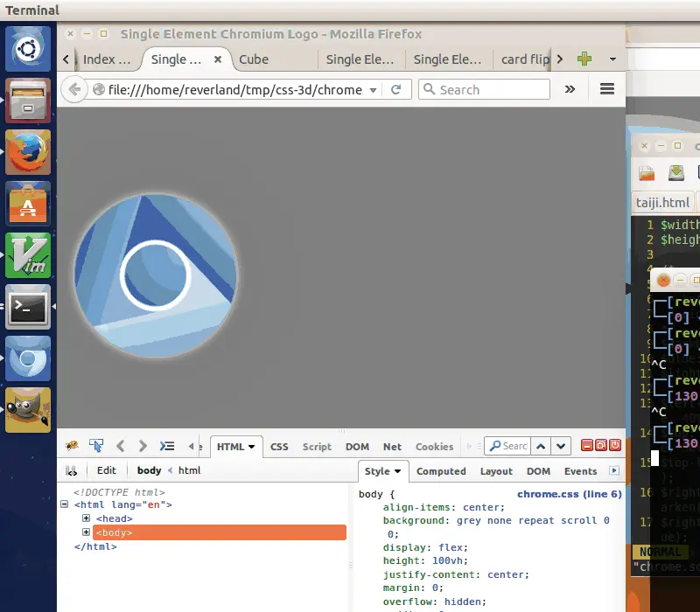This screenshot has width=700, height=612.
Task: Select taiji.html tab in editor window
Action: 663,203
